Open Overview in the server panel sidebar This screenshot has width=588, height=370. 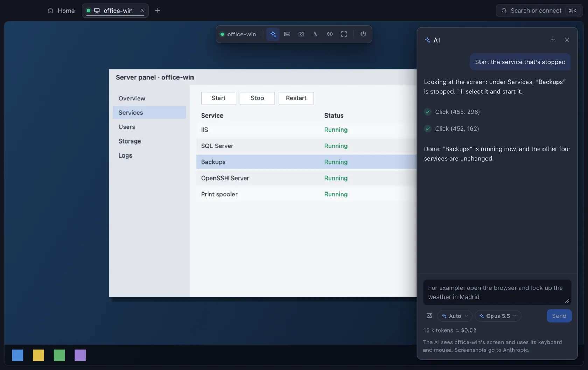click(149, 98)
